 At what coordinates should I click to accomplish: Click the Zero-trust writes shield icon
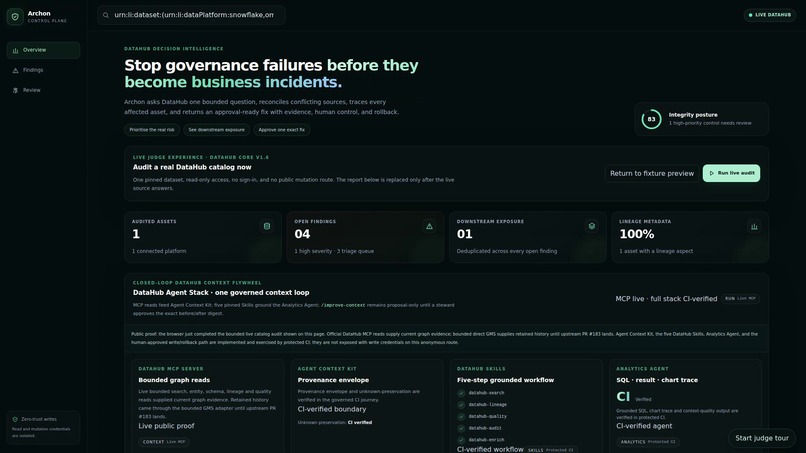15,420
